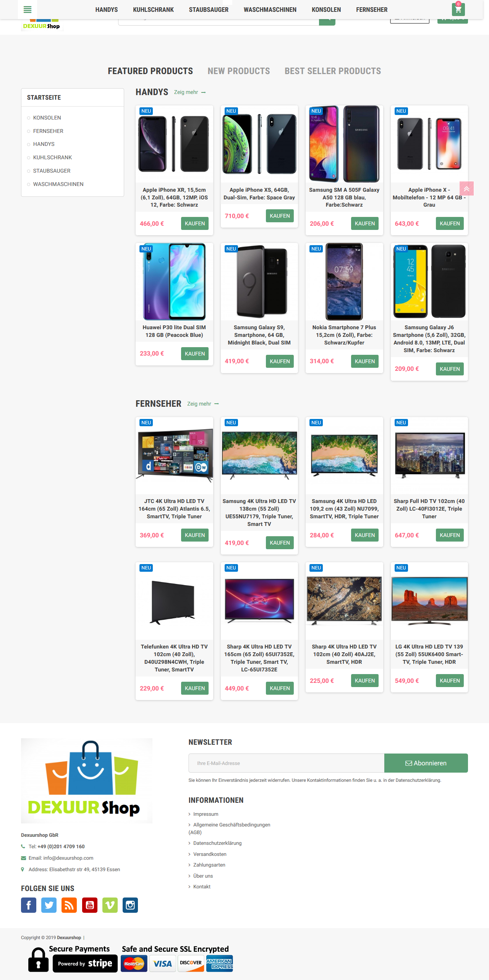Open the shopping cart icon
The height and width of the screenshot is (980, 489).
(x=458, y=10)
